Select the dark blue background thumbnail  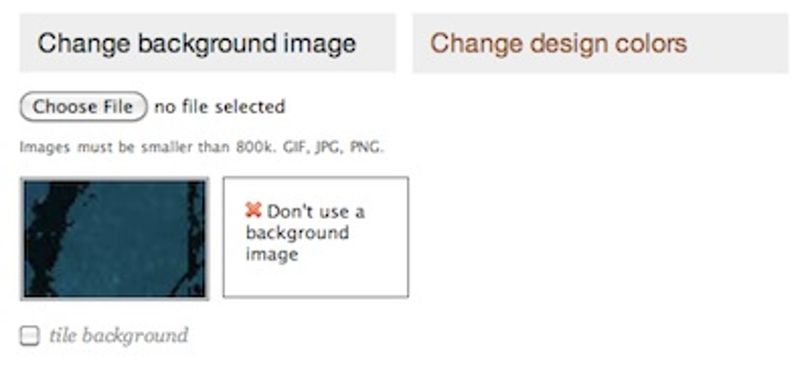(x=115, y=238)
